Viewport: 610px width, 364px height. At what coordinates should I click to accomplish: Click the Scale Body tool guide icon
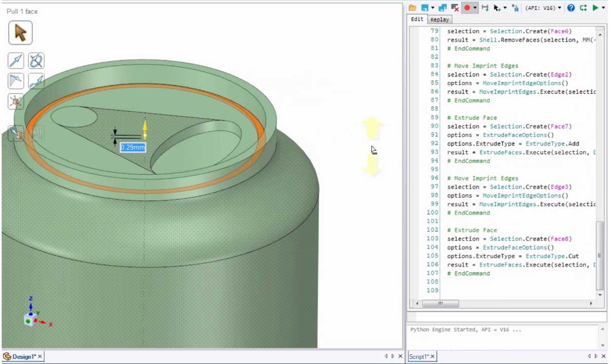(x=16, y=102)
